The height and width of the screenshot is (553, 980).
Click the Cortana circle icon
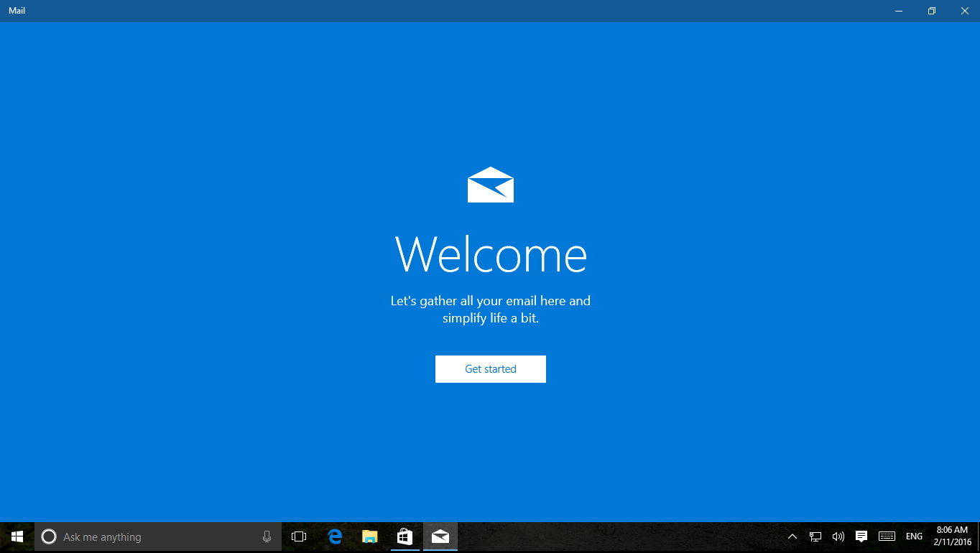pos(49,536)
